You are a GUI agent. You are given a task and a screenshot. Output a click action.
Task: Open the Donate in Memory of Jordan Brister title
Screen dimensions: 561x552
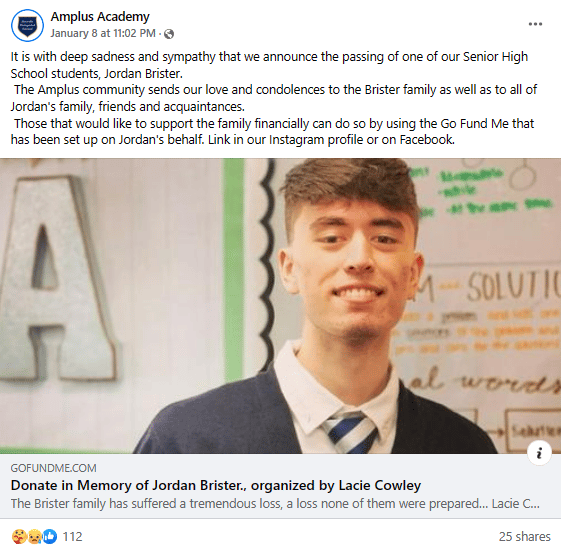point(216,485)
